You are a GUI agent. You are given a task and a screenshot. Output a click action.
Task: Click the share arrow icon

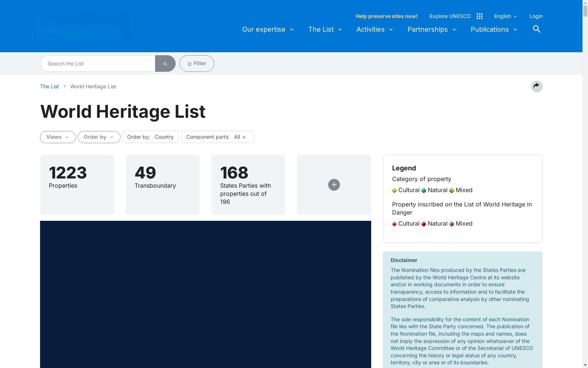pyautogui.click(x=537, y=86)
